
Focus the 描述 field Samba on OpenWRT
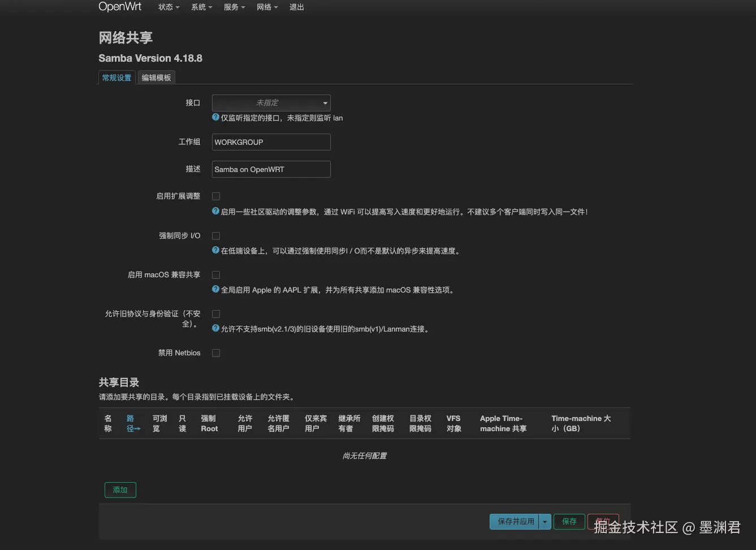pos(271,169)
